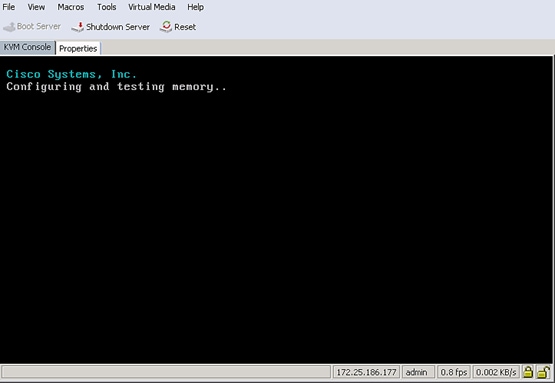Switch to the KVM Console tab
Viewport: 555px width, 383px height.
point(27,47)
